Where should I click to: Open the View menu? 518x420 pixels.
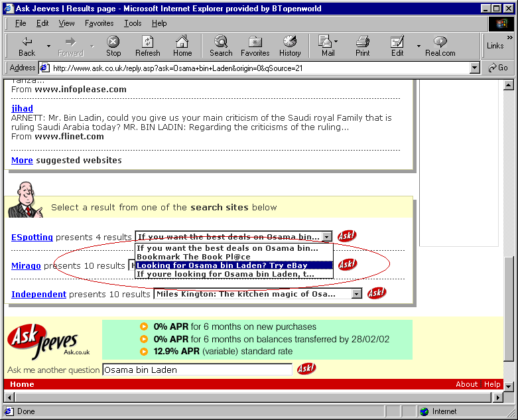tap(66, 23)
